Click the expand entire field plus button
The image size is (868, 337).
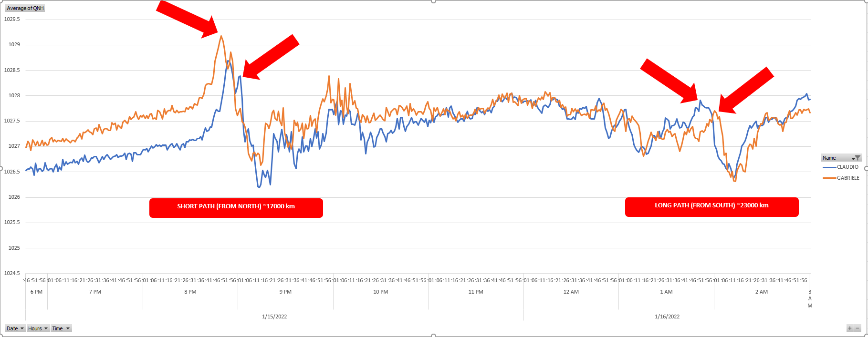click(849, 328)
